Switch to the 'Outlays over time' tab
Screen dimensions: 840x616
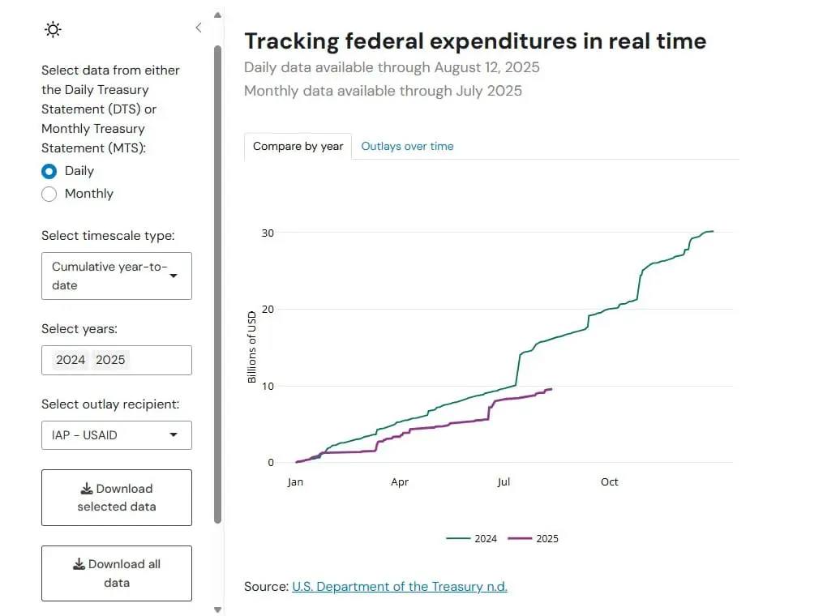pos(407,147)
